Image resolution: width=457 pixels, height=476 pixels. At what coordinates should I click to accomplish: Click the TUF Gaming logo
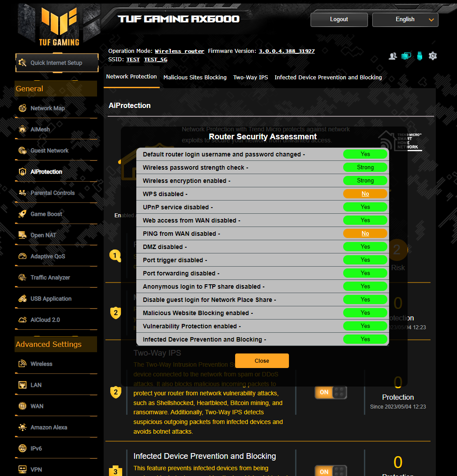(x=59, y=26)
